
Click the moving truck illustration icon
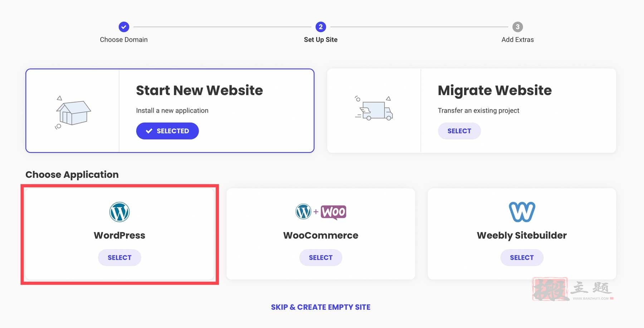pyautogui.click(x=374, y=108)
